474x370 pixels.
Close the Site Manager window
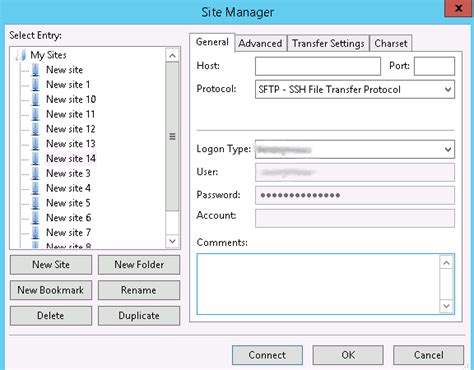[459, 8]
